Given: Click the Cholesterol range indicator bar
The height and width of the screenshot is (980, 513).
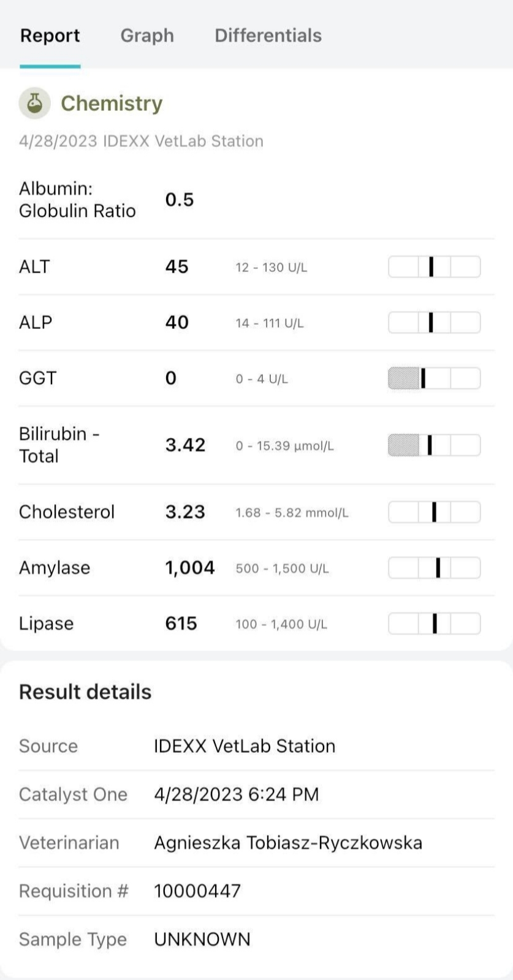Looking at the screenshot, I should click(x=435, y=512).
